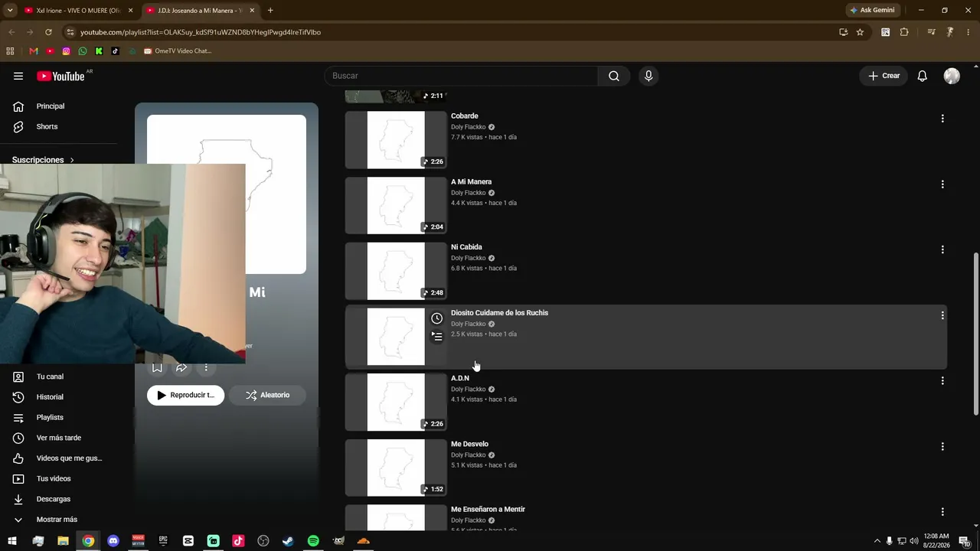Open the WhatsApp bookmark
Image resolution: width=980 pixels, height=551 pixels.
click(83, 51)
